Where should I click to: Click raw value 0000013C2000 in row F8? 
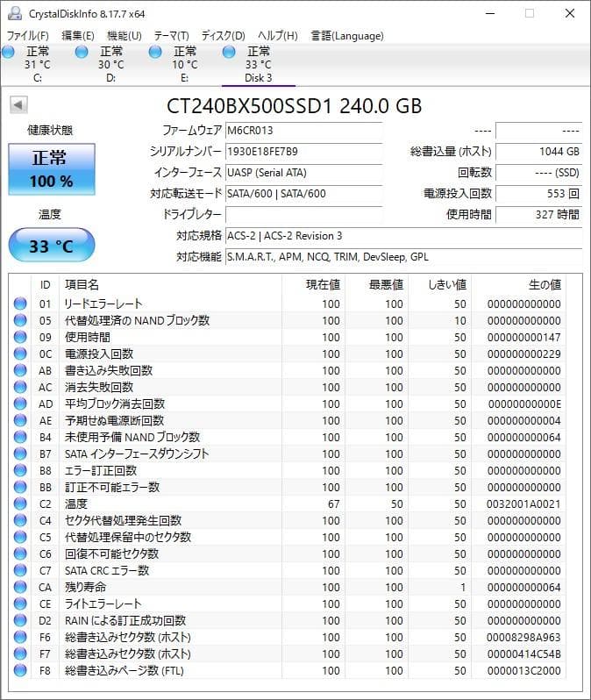[523, 670]
